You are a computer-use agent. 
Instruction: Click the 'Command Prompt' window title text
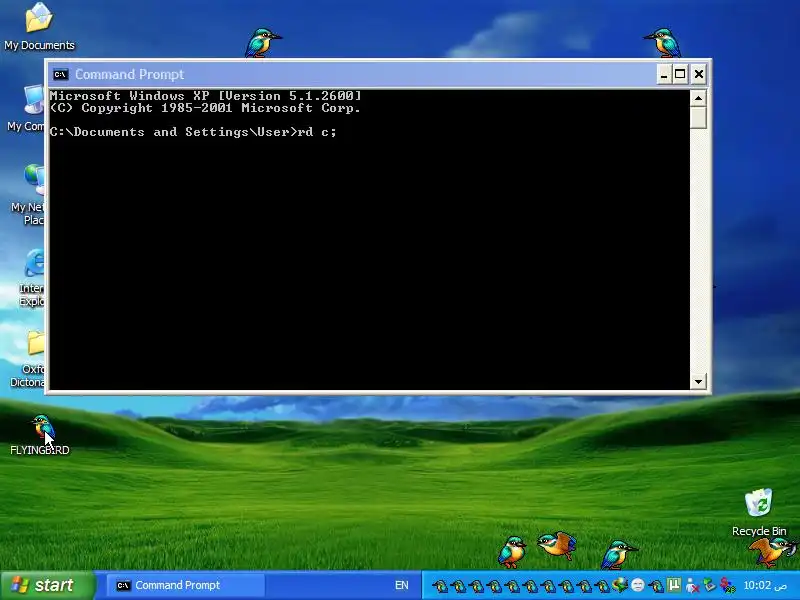[130, 74]
